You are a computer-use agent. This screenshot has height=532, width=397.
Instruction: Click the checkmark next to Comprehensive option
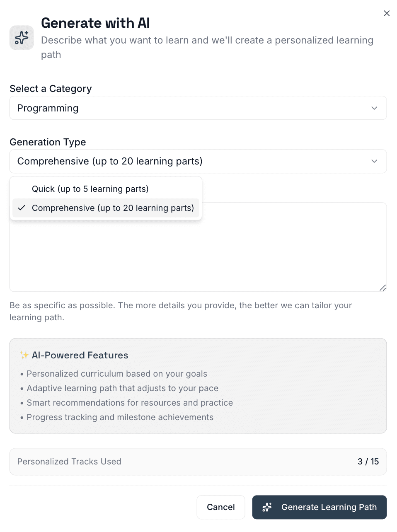(x=21, y=208)
